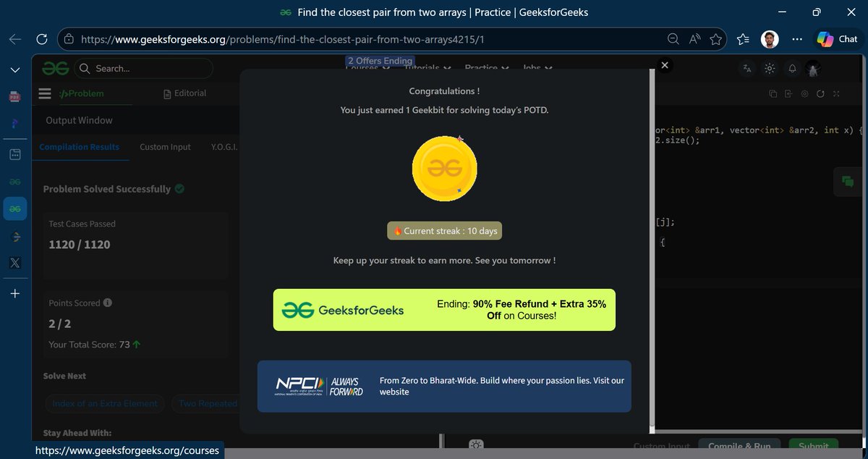Add this page to favorites with the star icon
The height and width of the screenshot is (459, 868).
716,39
